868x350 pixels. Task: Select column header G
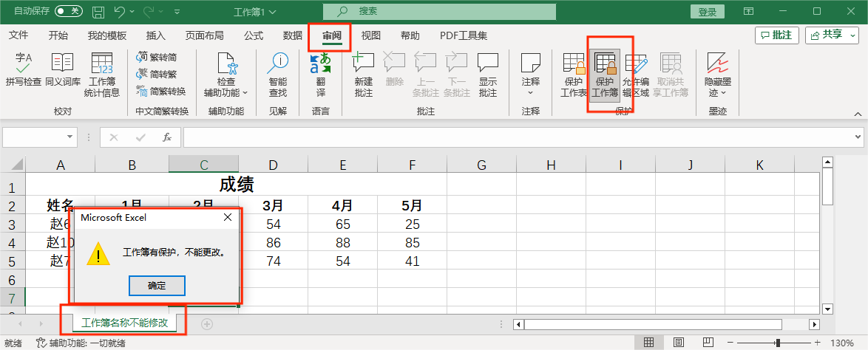481,165
